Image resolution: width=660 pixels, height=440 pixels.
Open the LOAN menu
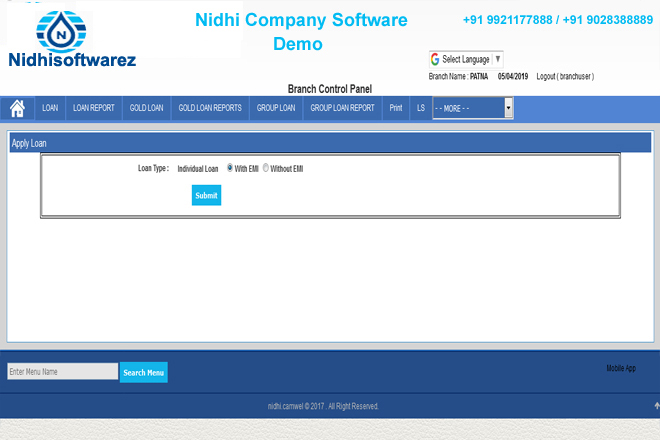(x=50, y=108)
